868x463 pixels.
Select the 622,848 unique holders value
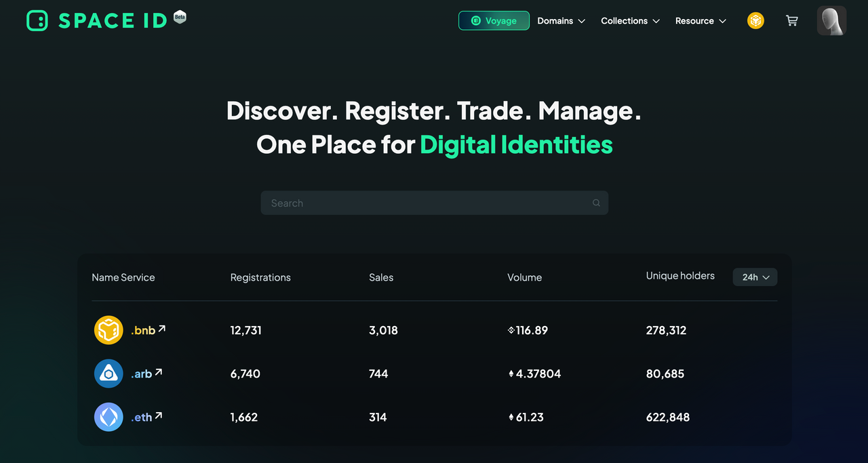click(x=668, y=417)
